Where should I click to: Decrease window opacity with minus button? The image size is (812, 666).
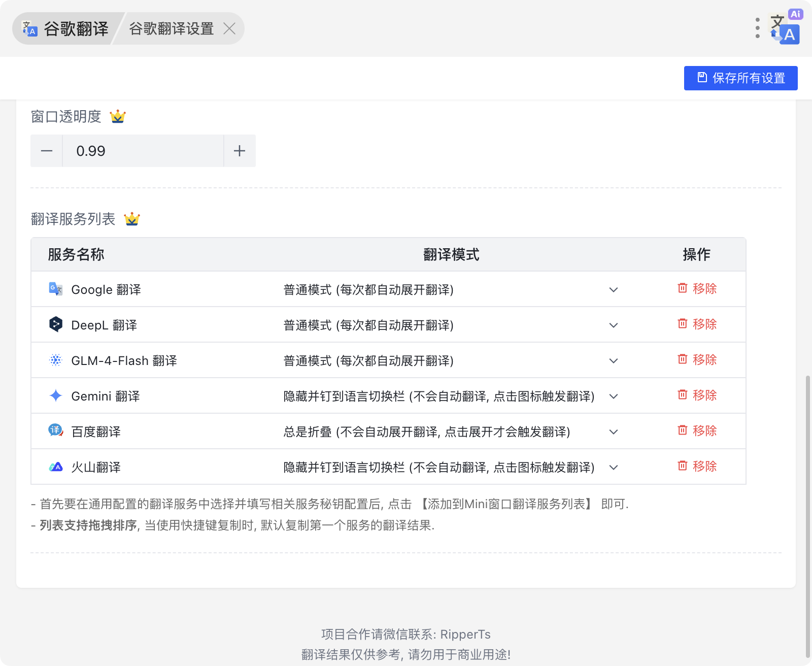pyautogui.click(x=47, y=151)
